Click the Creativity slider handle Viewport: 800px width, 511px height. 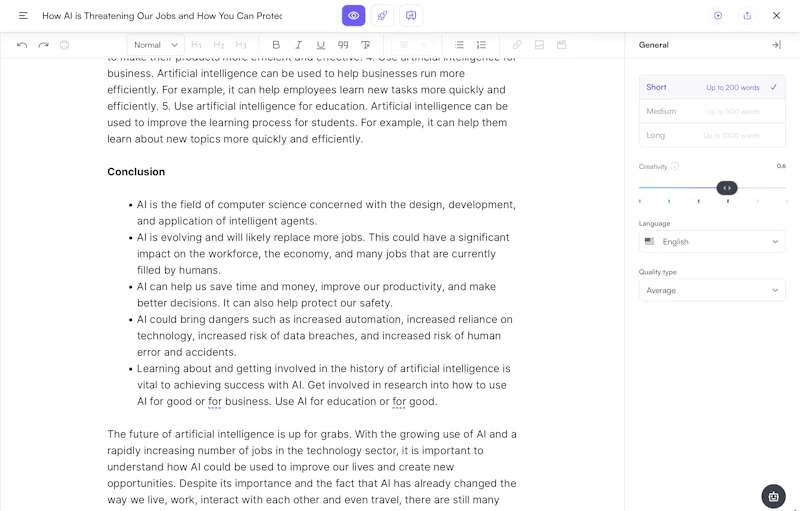click(727, 188)
